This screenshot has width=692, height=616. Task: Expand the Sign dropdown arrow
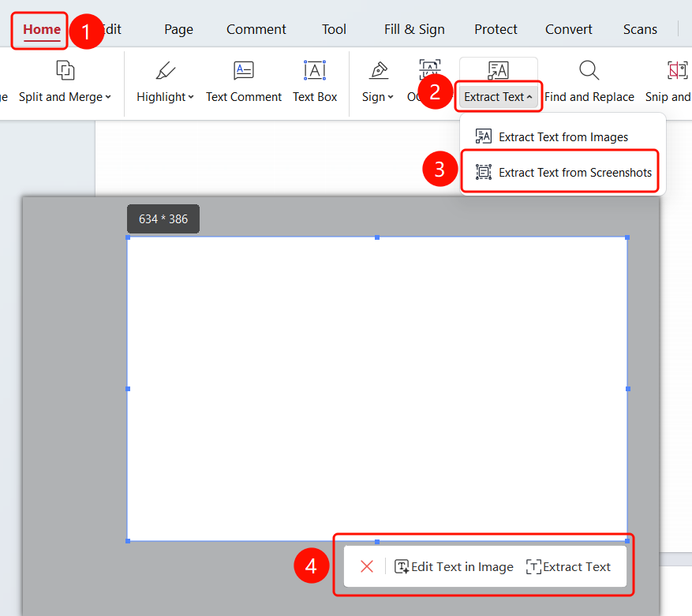coord(391,97)
